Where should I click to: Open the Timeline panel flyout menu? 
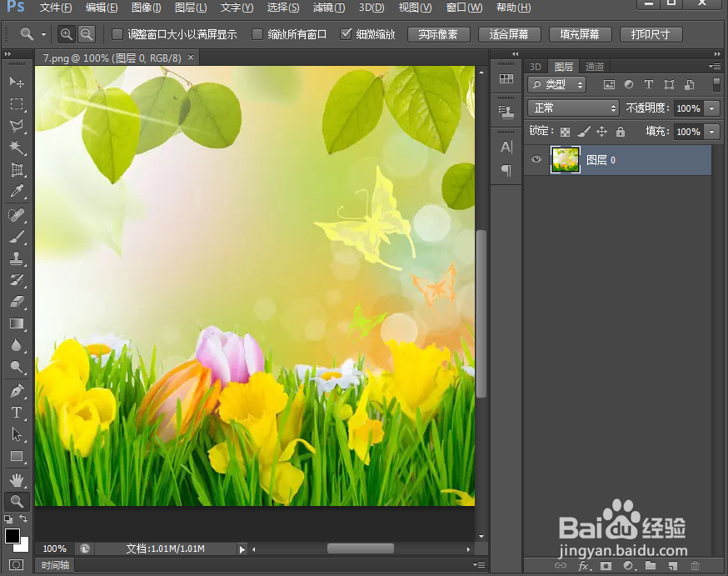click(x=479, y=565)
